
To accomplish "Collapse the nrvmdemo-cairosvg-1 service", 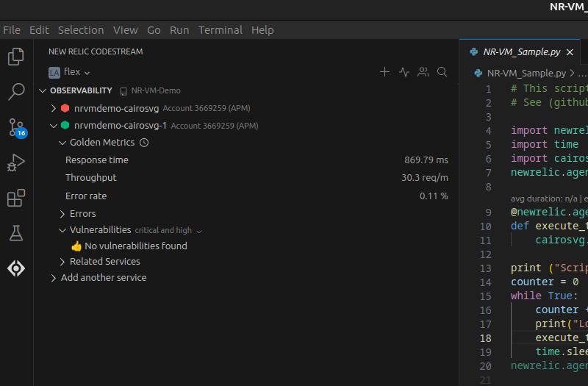I will [54, 126].
